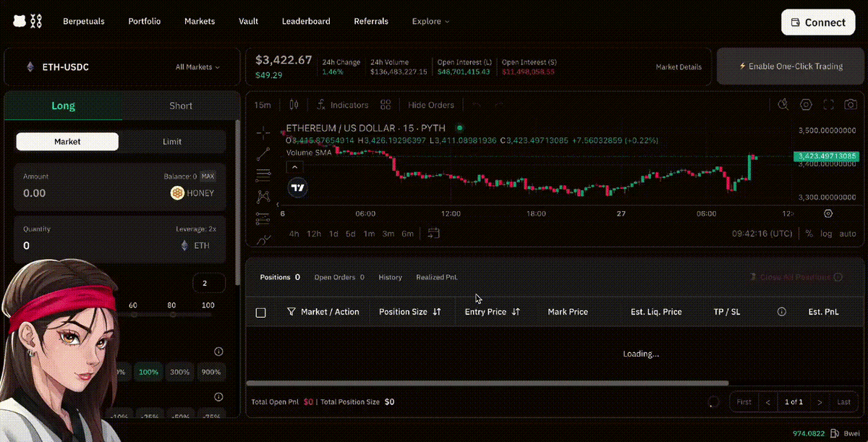Click the gas pump icon in status bar
This screenshot has width=868, height=442.
834,433
